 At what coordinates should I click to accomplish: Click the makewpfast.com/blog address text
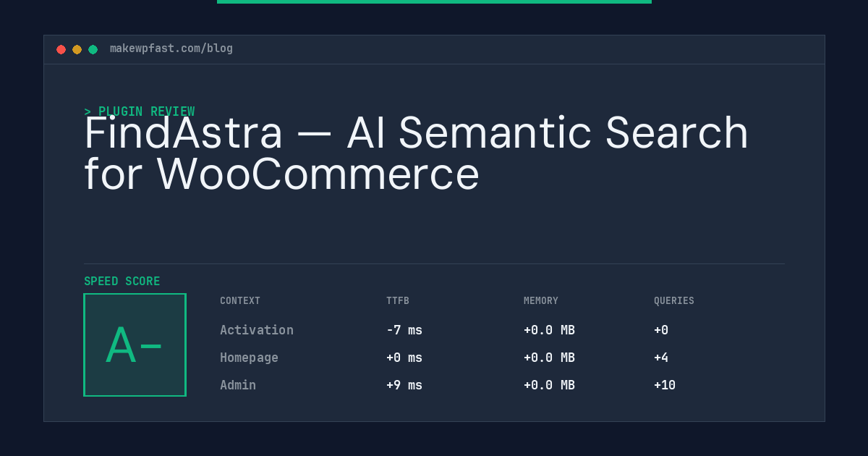click(x=171, y=48)
